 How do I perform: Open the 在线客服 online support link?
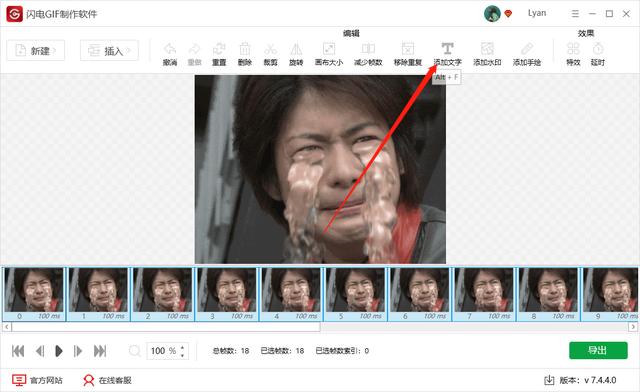click(x=107, y=380)
